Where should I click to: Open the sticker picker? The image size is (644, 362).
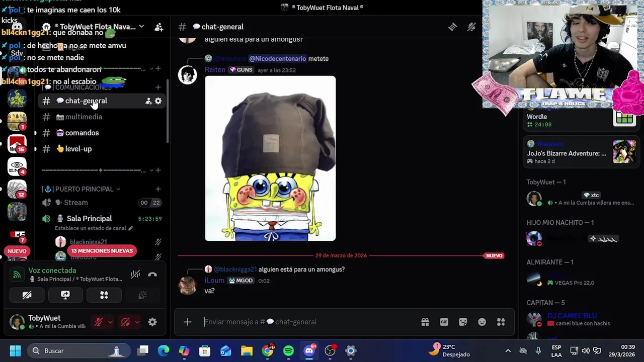point(463,322)
